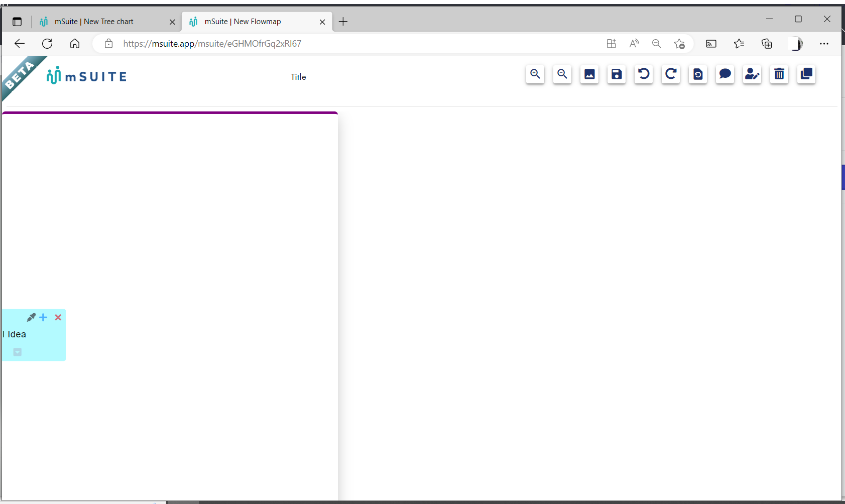The height and width of the screenshot is (504, 845).
Task: Open the comments panel
Action: pos(725,74)
